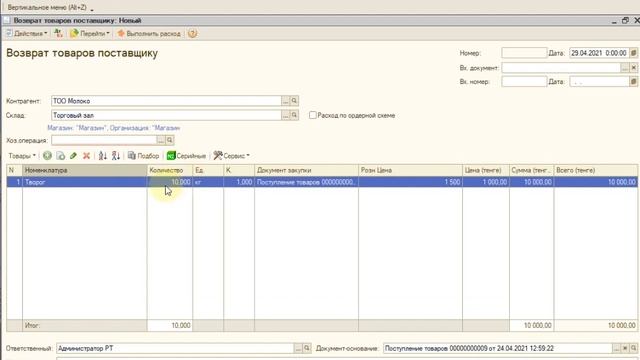Open help with the question mark icon
The height and width of the screenshot is (360, 640).
point(192,33)
